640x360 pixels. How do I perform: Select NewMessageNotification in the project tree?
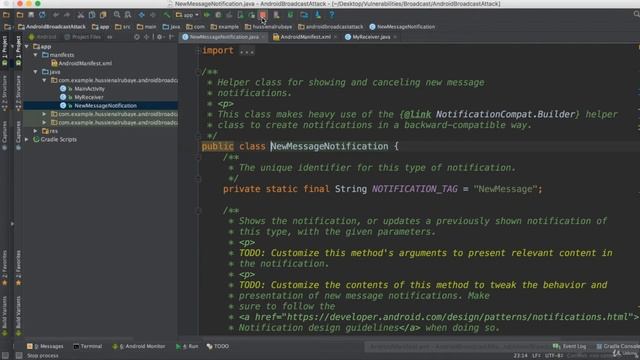[x=98, y=106]
